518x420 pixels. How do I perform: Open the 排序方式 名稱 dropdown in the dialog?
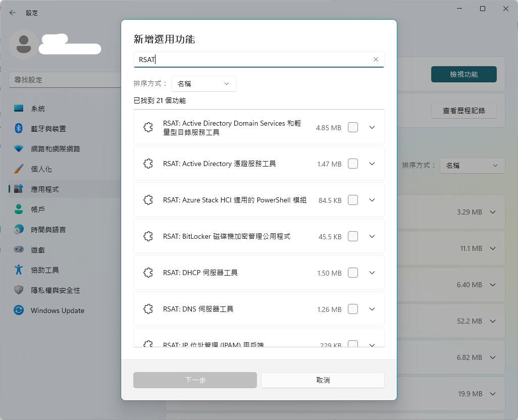203,84
